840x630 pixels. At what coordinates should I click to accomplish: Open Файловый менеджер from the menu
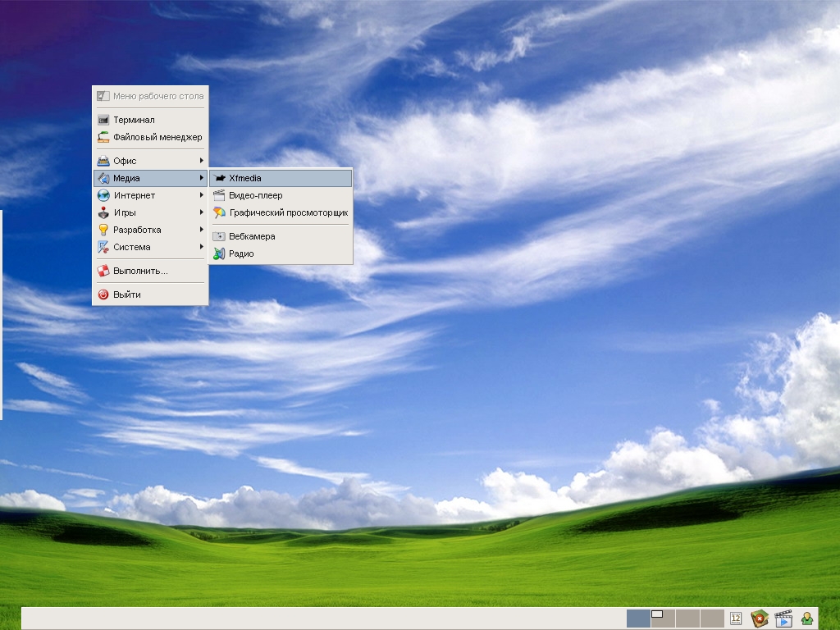click(x=150, y=137)
